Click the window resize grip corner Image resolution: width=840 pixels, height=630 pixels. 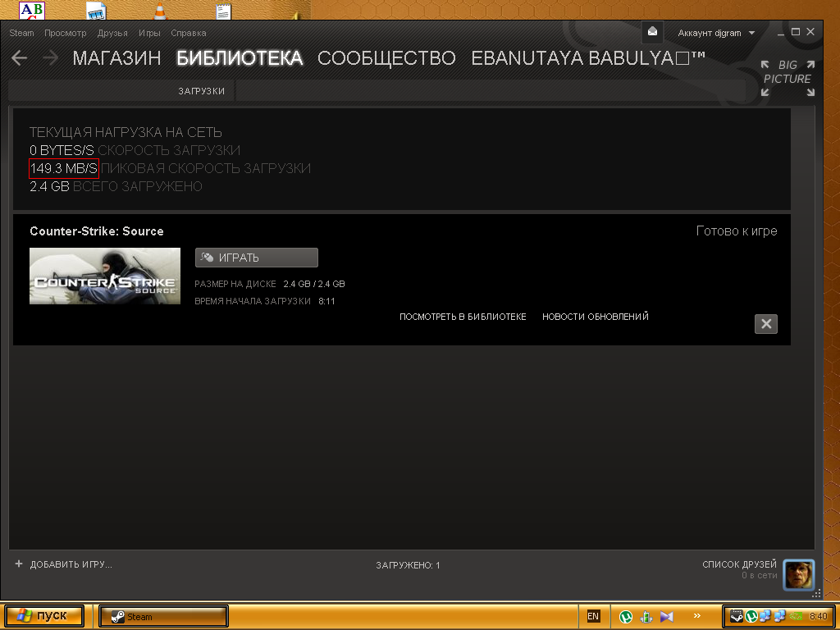point(816,594)
